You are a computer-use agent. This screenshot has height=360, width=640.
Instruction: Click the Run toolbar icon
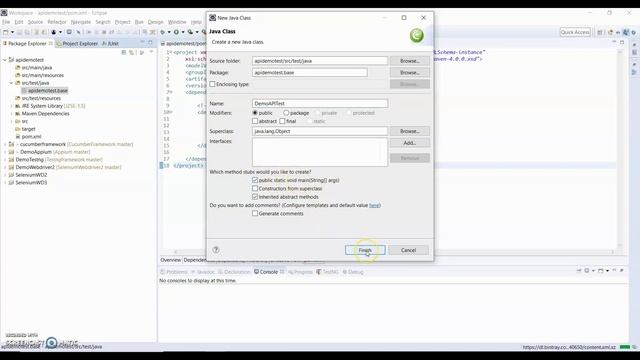pyautogui.click(x=176, y=32)
